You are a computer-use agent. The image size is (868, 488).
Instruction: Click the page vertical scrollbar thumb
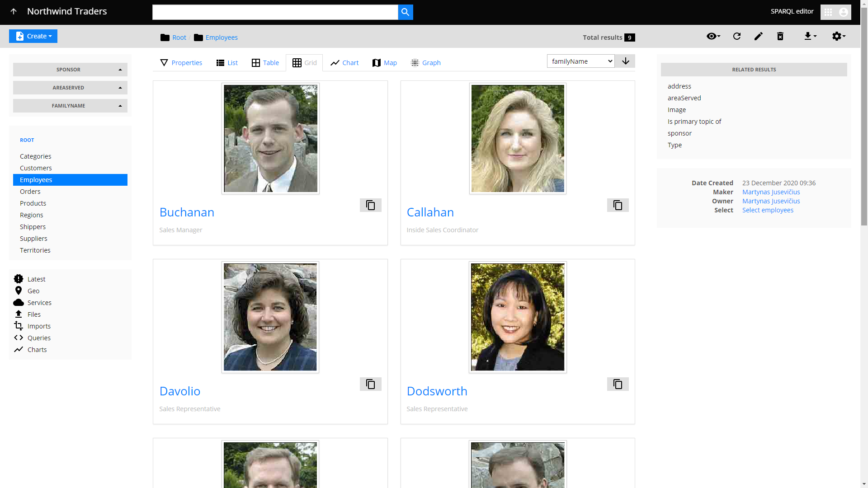point(864,116)
